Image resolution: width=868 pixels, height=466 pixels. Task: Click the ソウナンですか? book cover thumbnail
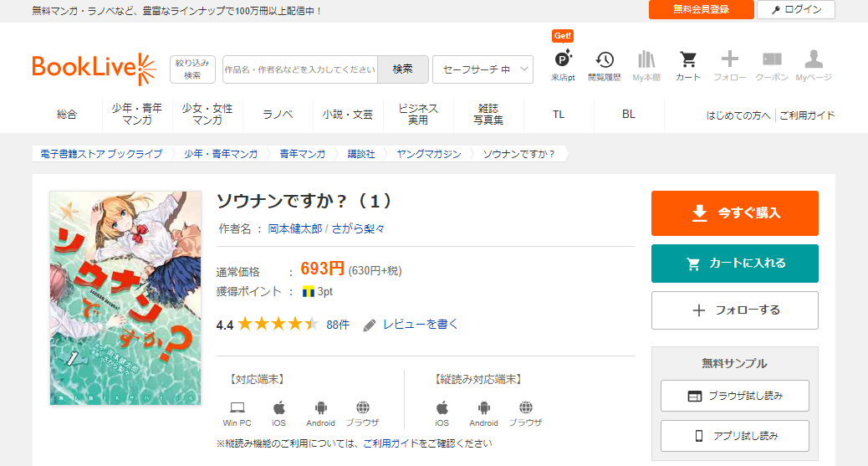click(125, 298)
